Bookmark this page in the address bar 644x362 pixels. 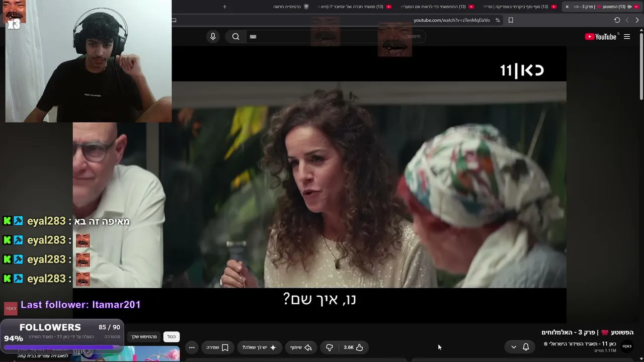(x=511, y=20)
